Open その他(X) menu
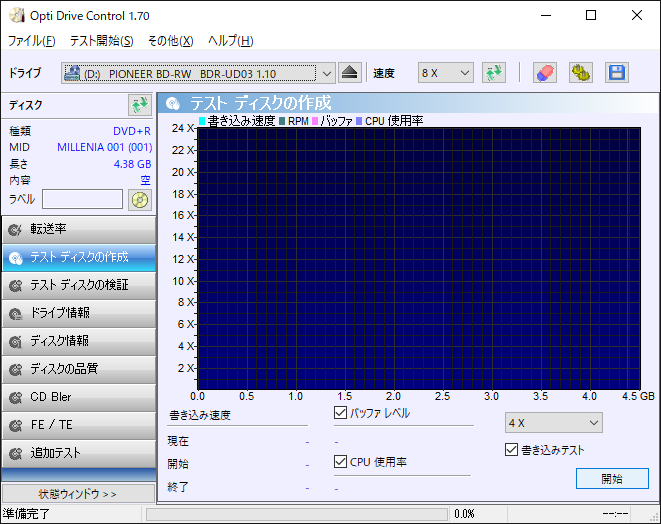This screenshot has width=661, height=524. click(x=170, y=41)
